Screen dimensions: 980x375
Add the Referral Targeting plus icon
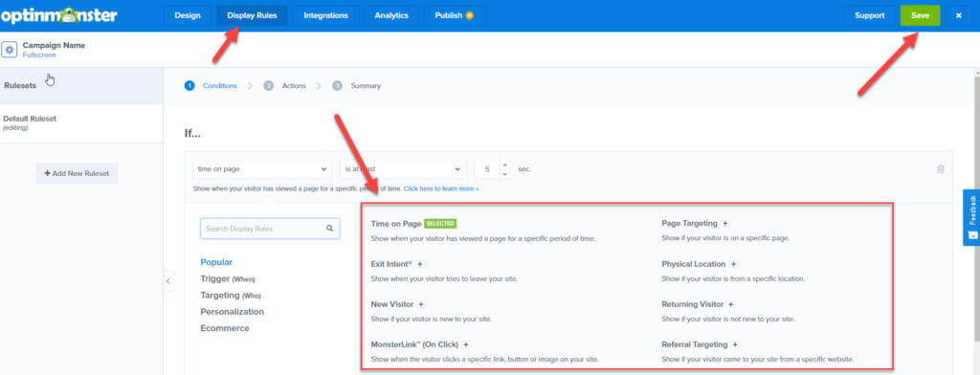tap(735, 344)
